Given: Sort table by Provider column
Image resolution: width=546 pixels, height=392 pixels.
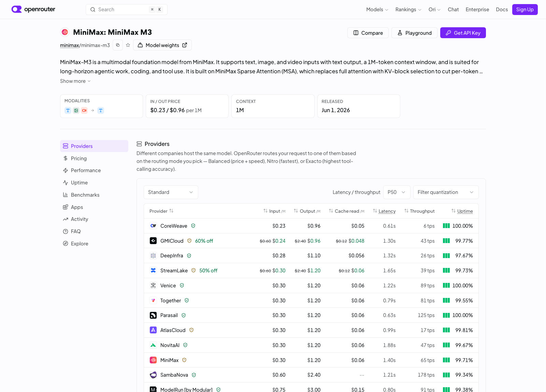Looking at the screenshot, I should pyautogui.click(x=161, y=211).
